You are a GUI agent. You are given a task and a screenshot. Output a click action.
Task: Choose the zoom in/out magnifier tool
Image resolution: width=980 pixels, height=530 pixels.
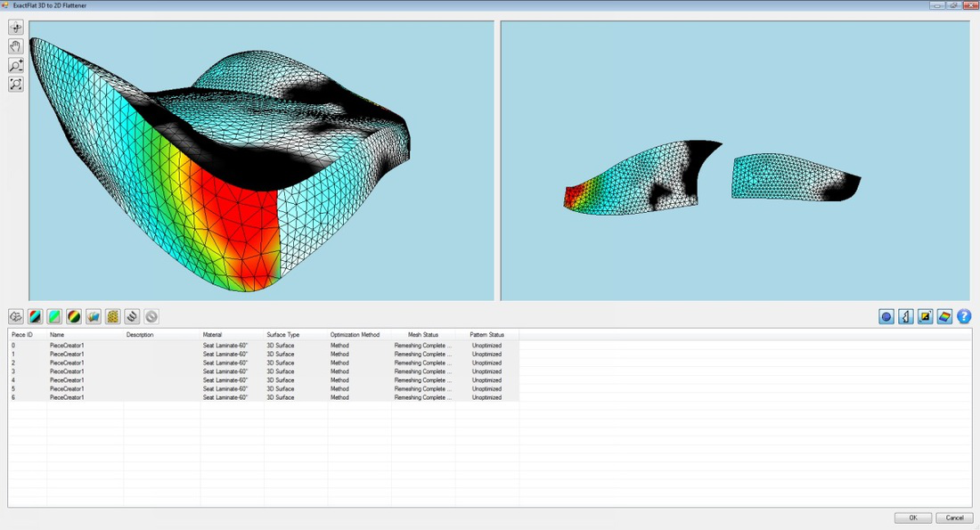tap(16, 65)
